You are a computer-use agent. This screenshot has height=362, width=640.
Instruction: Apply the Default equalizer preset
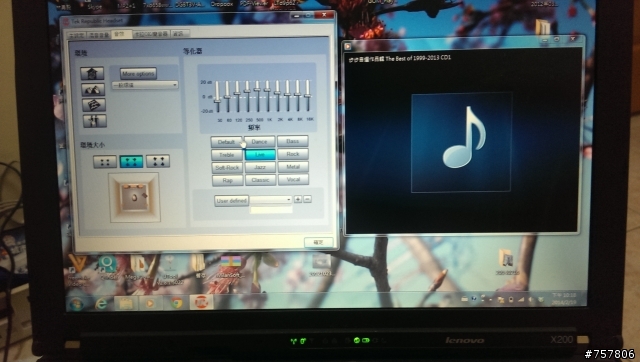tap(226, 142)
